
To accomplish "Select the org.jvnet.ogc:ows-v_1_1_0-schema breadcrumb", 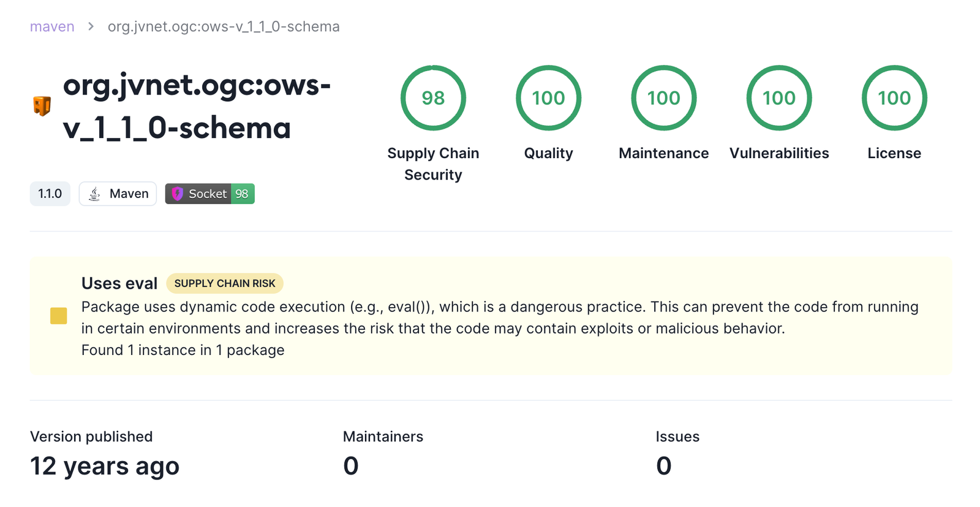I will tap(224, 26).
